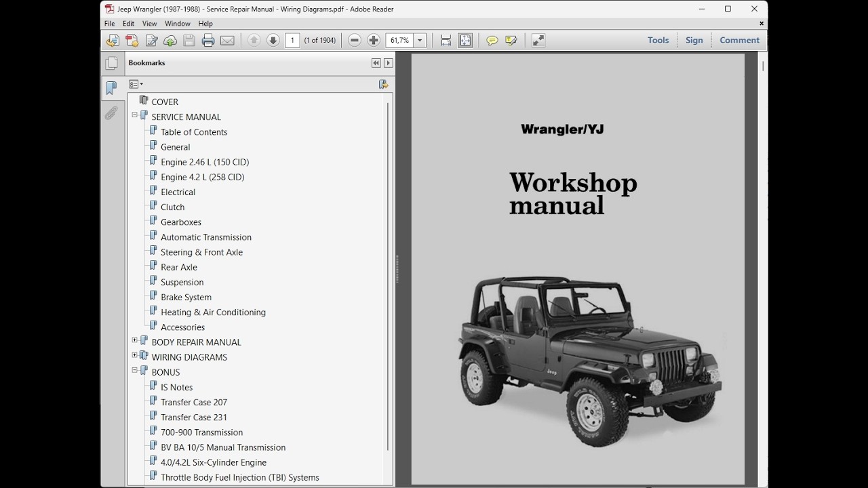Click the find current bookmark icon
This screenshot has height=488, width=868.
pos(383,85)
